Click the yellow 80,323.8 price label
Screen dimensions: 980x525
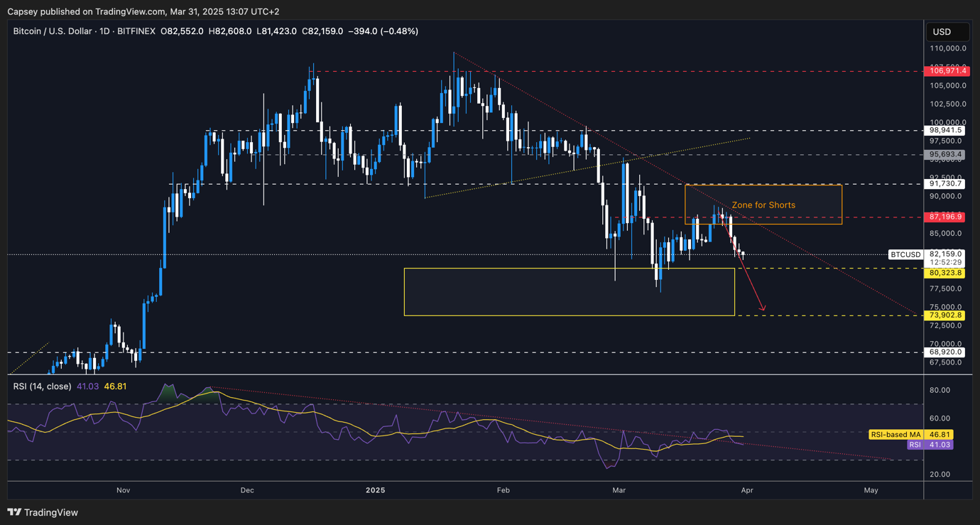[945, 273]
